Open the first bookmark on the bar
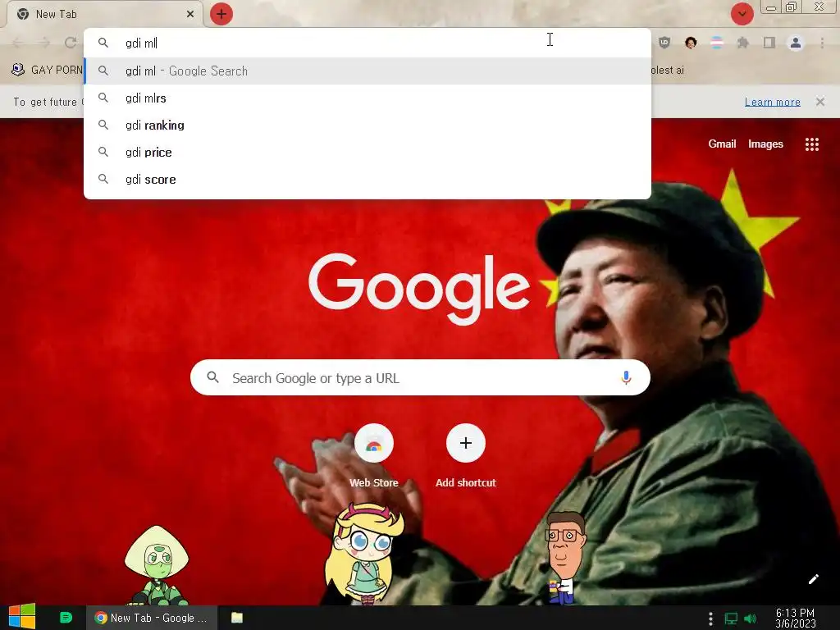840x630 pixels. (47, 70)
